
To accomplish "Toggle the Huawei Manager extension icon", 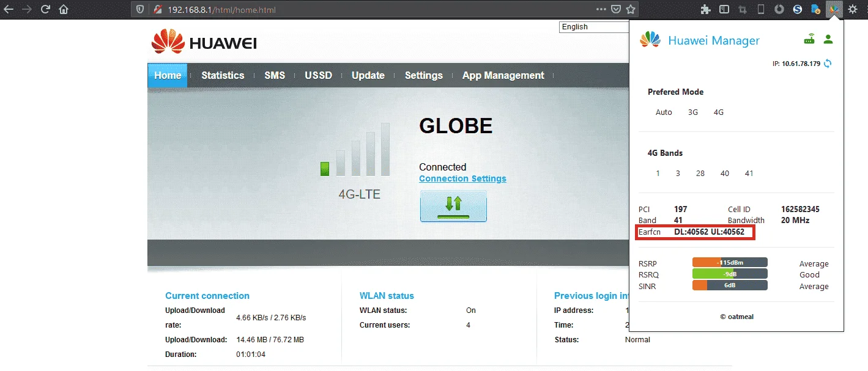I will point(834,9).
